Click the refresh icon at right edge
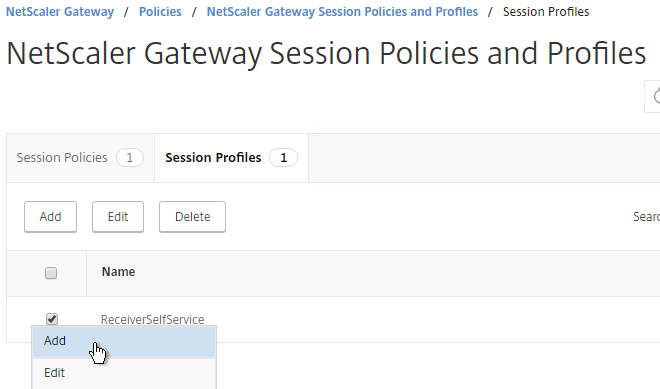This screenshot has width=660, height=389. click(653, 96)
